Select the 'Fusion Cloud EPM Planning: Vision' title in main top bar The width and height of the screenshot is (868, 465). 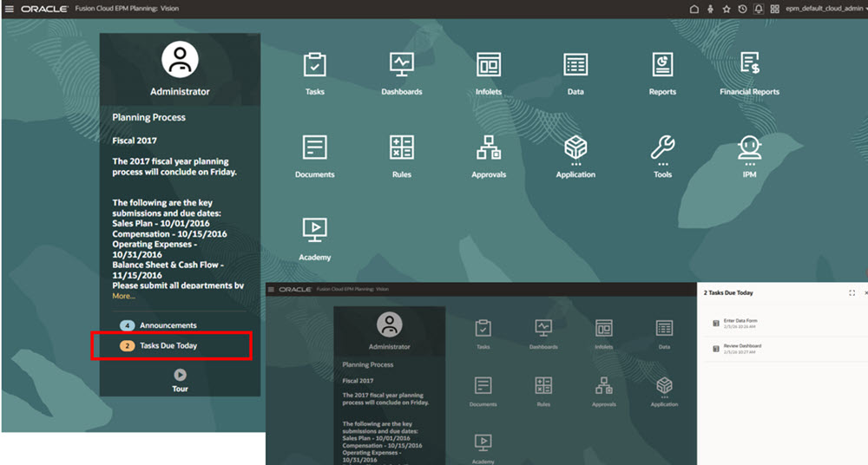(x=127, y=9)
